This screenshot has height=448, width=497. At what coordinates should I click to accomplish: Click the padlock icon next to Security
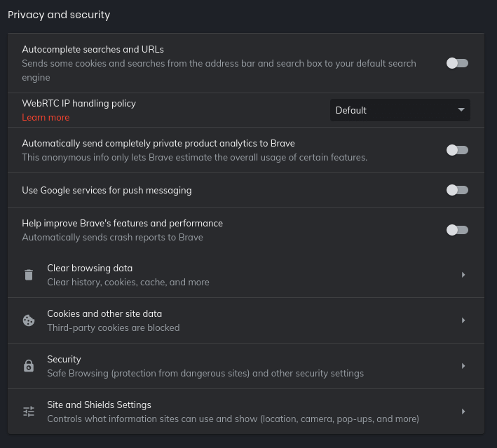[29, 366]
